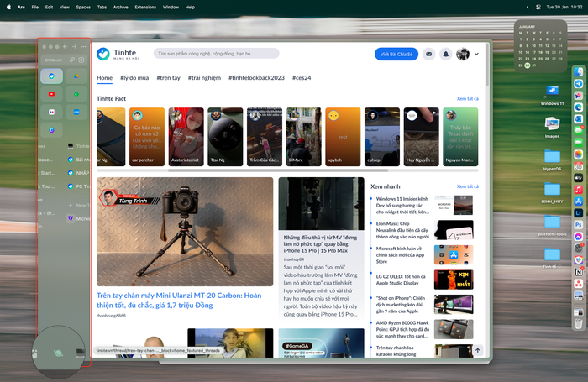Launch the Music app from the Dock

click(578, 190)
